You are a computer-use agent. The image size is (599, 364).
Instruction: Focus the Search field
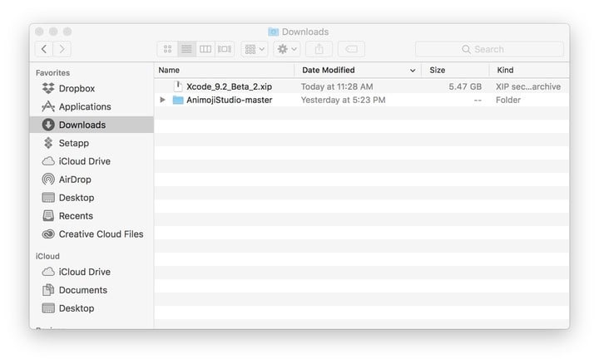point(489,49)
